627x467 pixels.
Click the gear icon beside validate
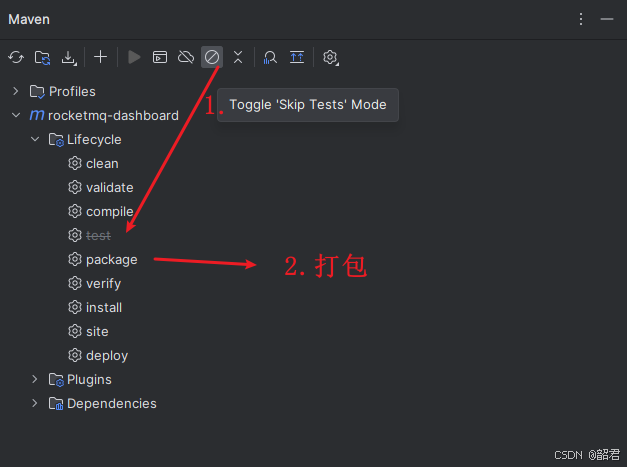click(x=75, y=187)
